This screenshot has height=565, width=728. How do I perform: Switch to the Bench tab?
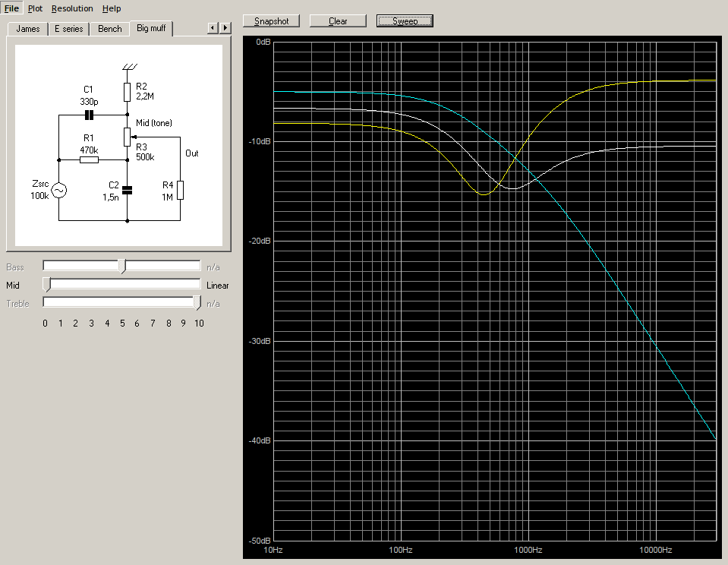110,29
